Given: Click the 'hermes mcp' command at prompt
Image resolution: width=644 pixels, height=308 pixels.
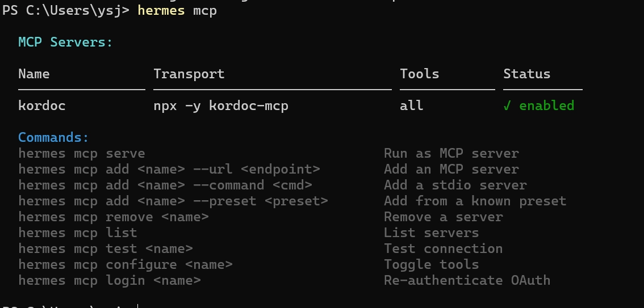Looking at the screenshot, I should click(x=177, y=10).
